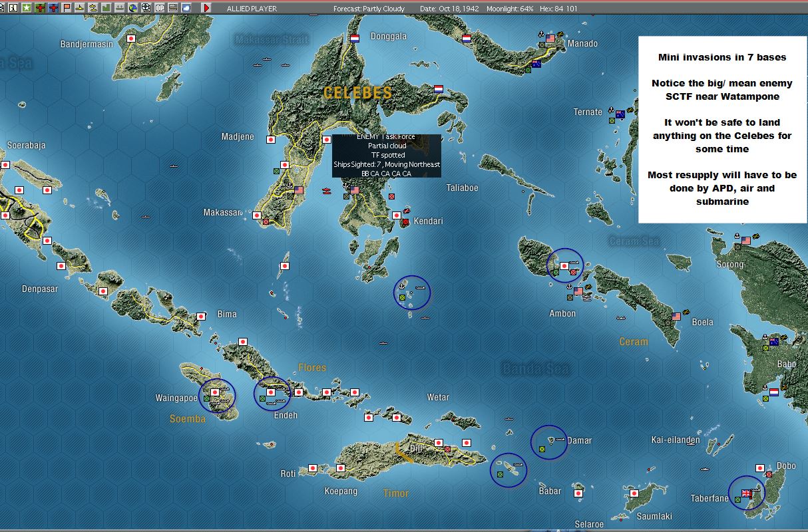Select red plane on green background icon
Image resolution: width=808 pixels, height=532 pixels.
(40, 7)
